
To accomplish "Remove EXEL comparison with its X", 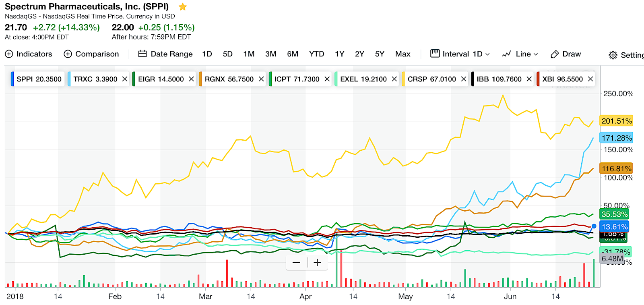I will pos(394,79).
